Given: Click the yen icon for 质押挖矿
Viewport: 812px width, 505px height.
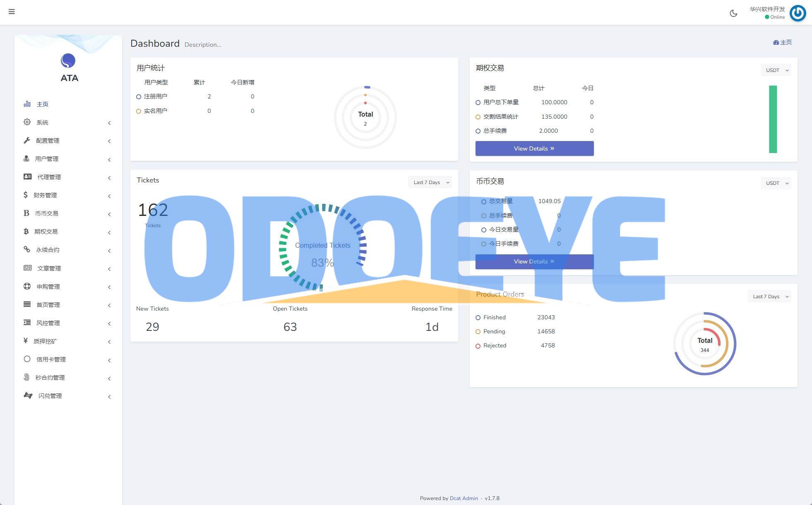Looking at the screenshot, I should 26,341.
